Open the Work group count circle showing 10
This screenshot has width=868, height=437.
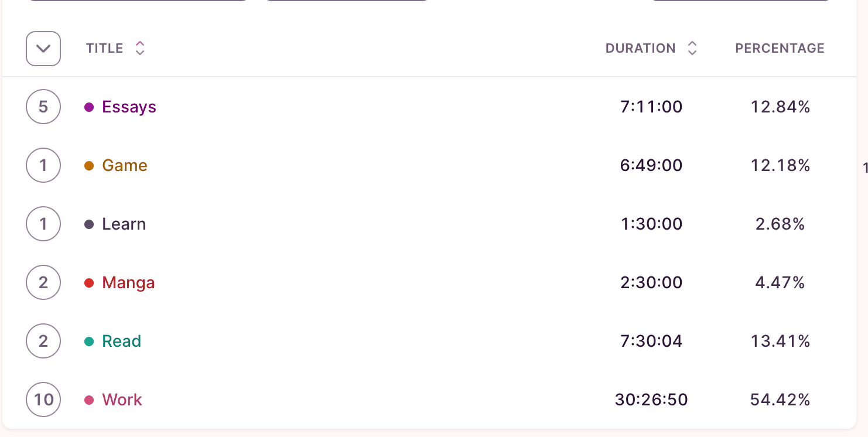click(43, 400)
